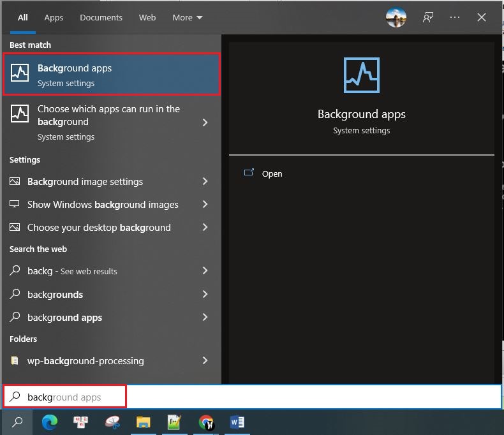This screenshot has width=504, height=435.
Task: Open Google Chrome from the taskbar
Action: (205, 422)
